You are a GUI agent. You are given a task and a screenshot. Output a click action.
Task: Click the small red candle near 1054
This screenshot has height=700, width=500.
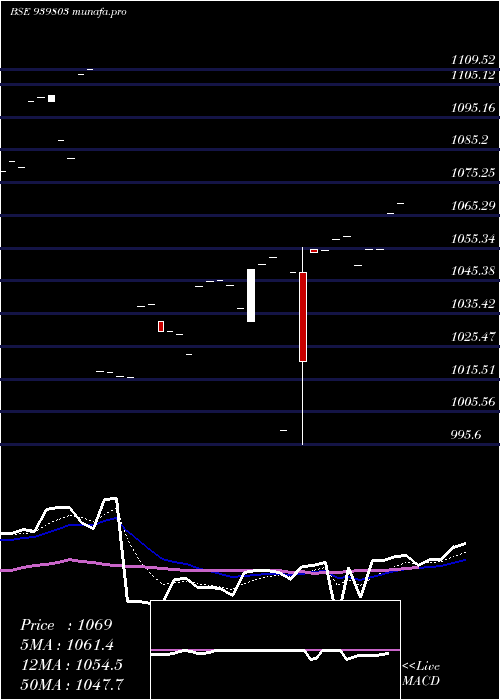(x=314, y=251)
